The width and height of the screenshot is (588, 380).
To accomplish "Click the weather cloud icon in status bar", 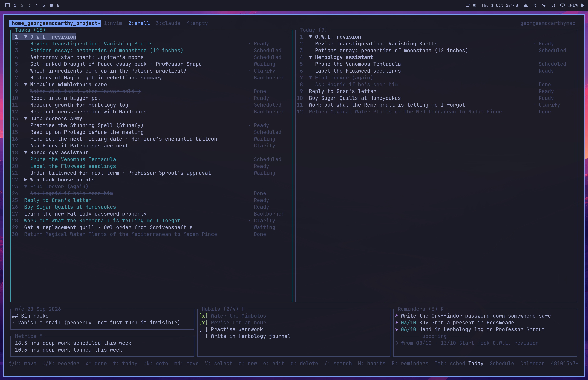I will 467,5.
